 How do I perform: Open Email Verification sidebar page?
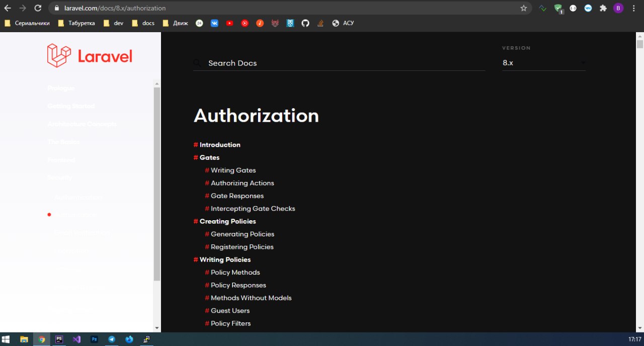click(x=82, y=233)
